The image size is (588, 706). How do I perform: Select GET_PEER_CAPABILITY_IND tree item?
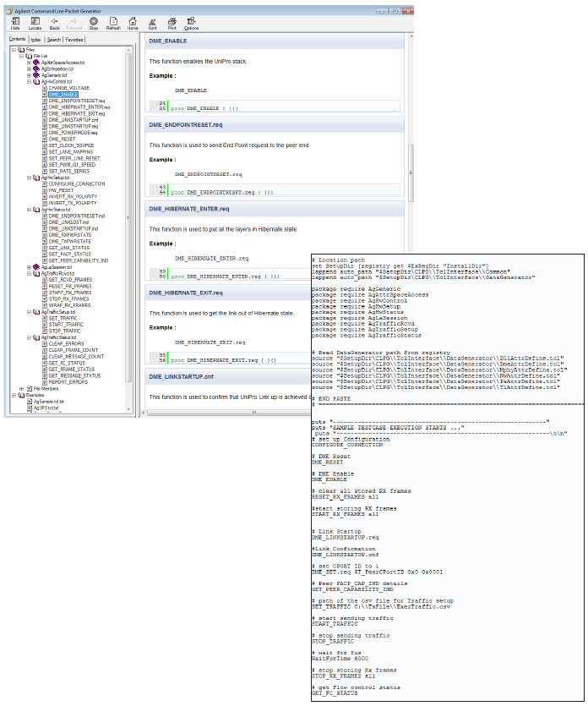(x=79, y=260)
